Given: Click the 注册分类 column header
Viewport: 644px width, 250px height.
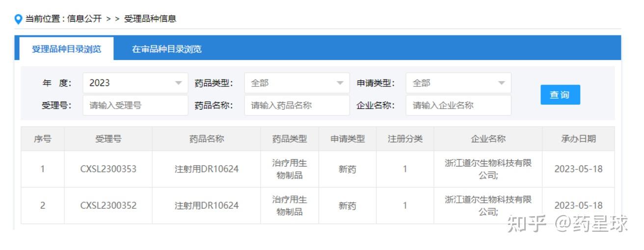Looking at the screenshot, I should (x=405, y=139).
